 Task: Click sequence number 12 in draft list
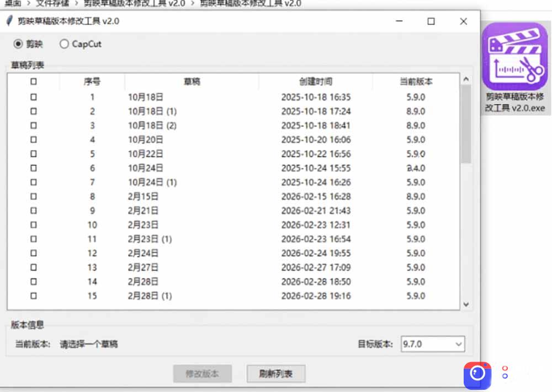92,253
